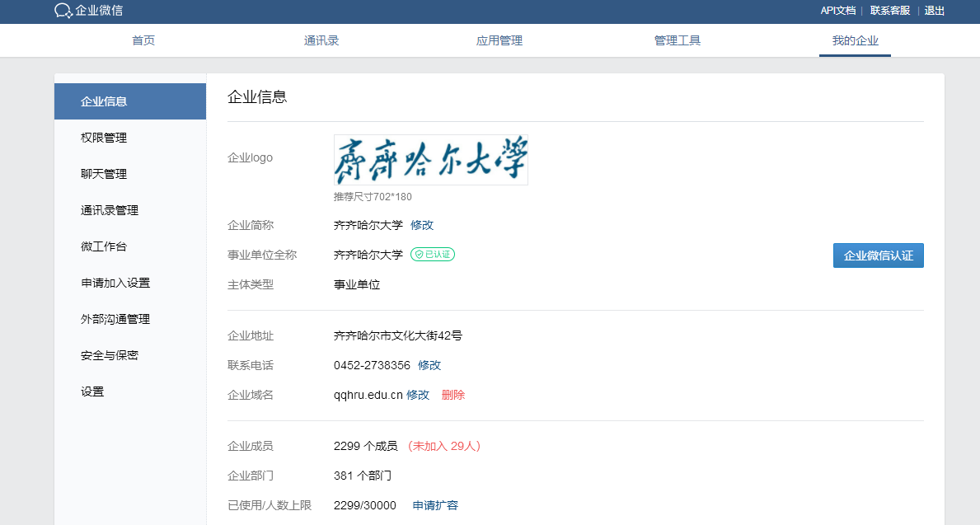Click 联系客服 in the header
Screen dimensions: 980x525
(890, 11)
